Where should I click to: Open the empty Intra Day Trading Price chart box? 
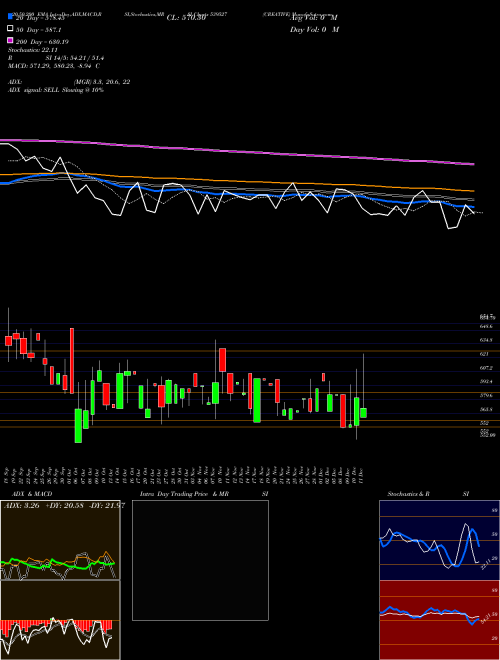tap(200, 560)
